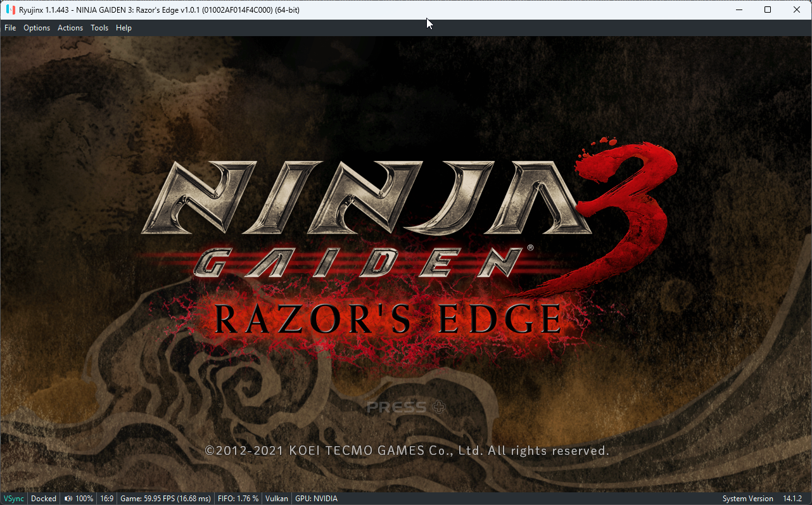The width and height of the screenshot is (812, 505).
Task: Open the Help menu
Action: point(124,27)
